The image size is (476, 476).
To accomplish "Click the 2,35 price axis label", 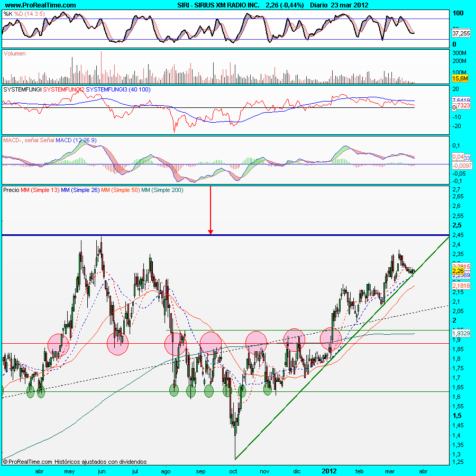I will point(458,254).
